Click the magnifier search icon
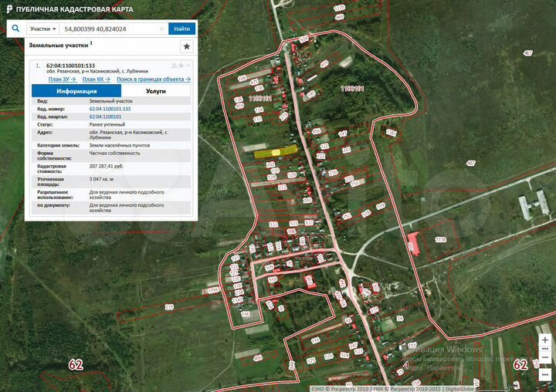The height and width of the screenshot is (392, 556). [x=15, y=29]
